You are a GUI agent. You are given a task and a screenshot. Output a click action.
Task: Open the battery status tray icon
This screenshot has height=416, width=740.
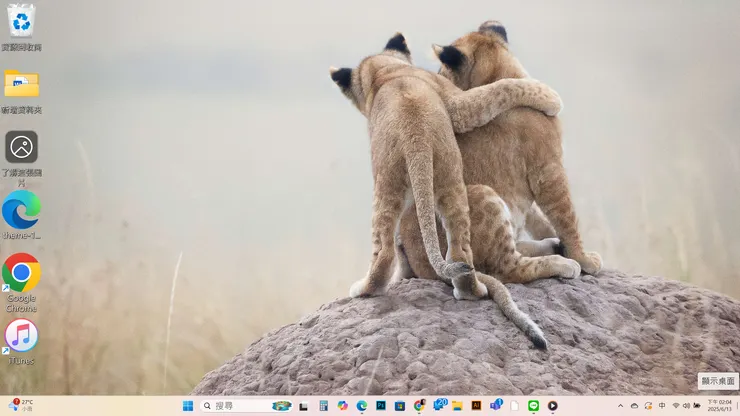coord(697,406)
